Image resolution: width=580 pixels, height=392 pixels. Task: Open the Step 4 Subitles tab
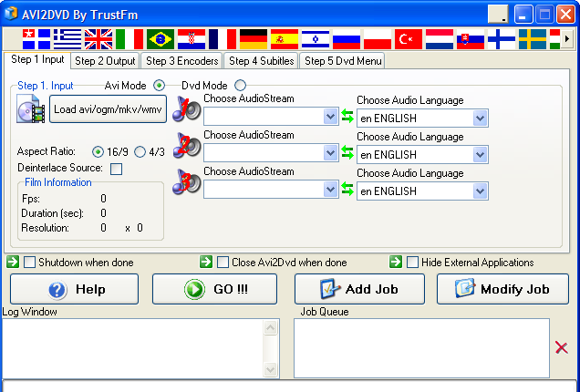(x=262, y=61)
